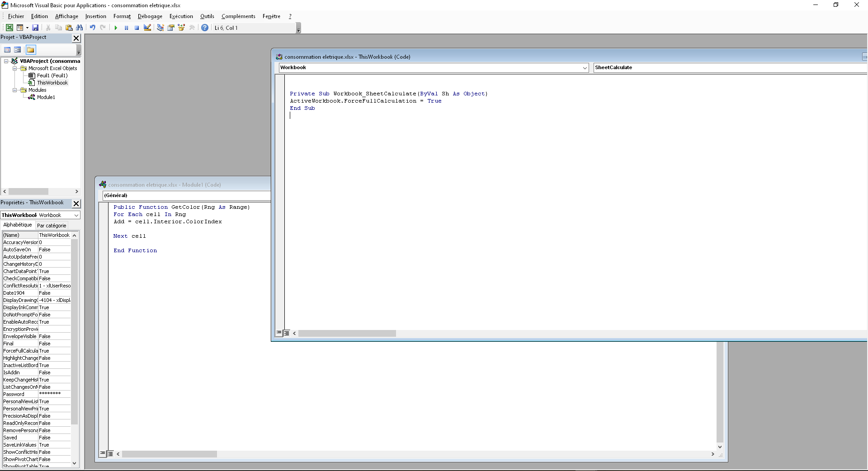The image size is (868, 471).
Task: Click the Copy icon in the toolbar
Action: (58, 28)
